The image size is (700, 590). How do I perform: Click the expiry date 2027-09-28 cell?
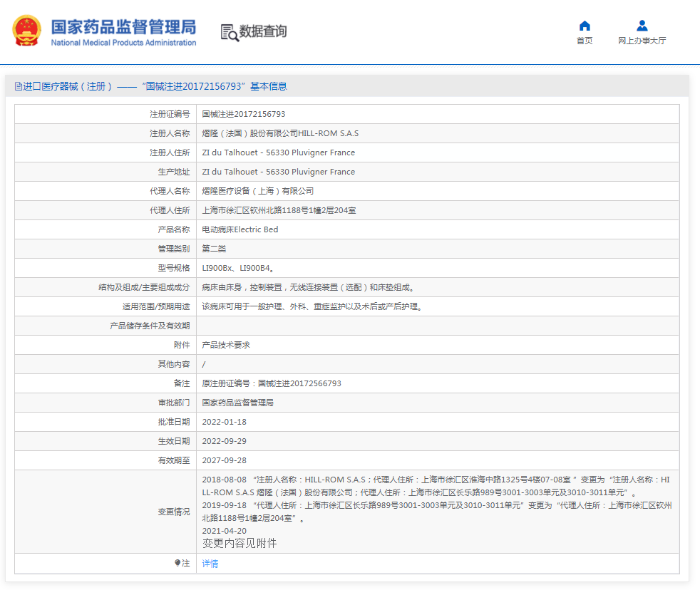[x=224, y=460]
